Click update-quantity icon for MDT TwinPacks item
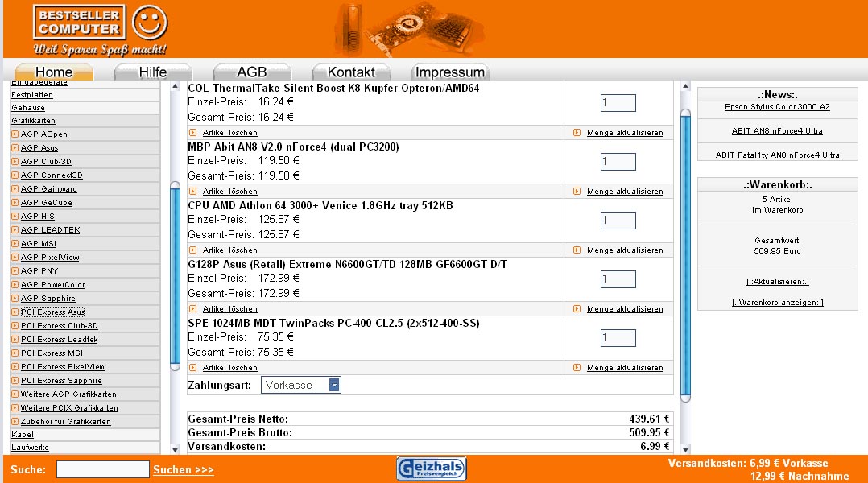The width and height of the screenshot is (868, 483). (x=577, y=367)
